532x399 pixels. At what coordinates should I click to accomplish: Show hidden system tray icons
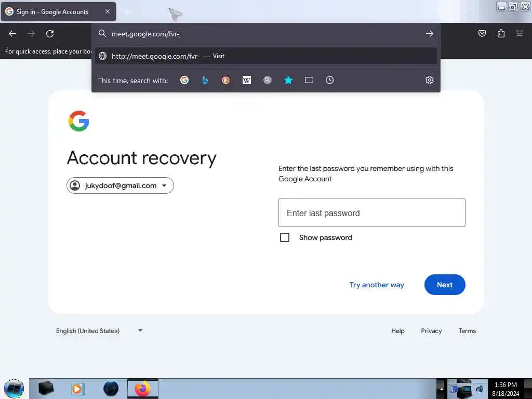click(x=442, y=389)
